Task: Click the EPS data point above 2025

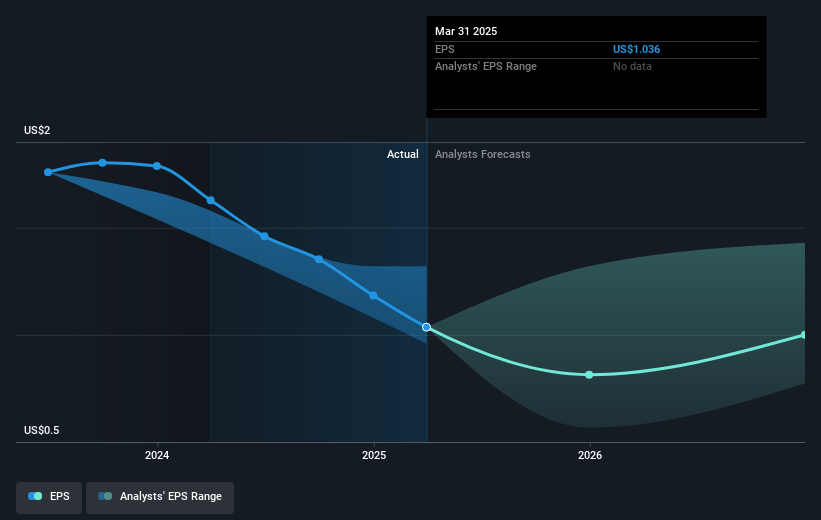Action: click(x=373, y=295)
